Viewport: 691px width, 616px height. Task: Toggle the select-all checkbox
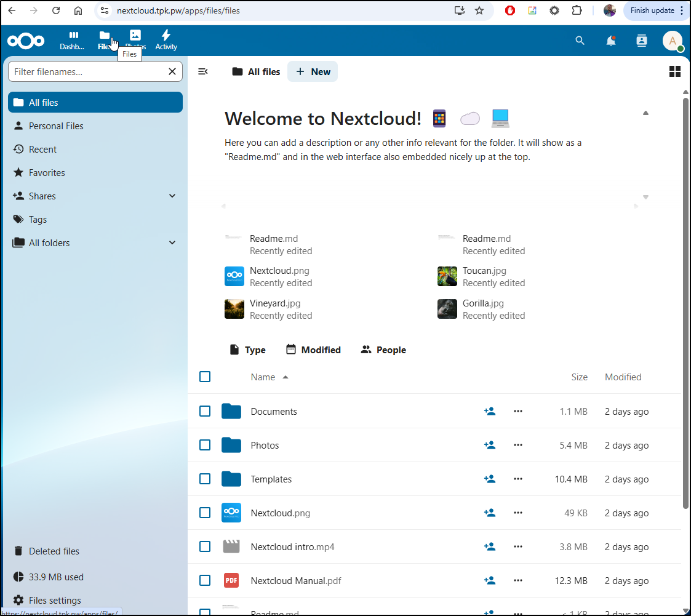point(205,377)
